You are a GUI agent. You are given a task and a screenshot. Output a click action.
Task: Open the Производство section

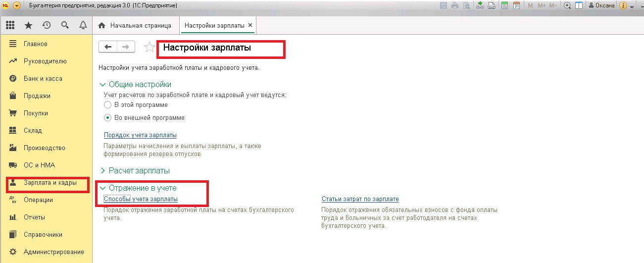coord(46,148)
